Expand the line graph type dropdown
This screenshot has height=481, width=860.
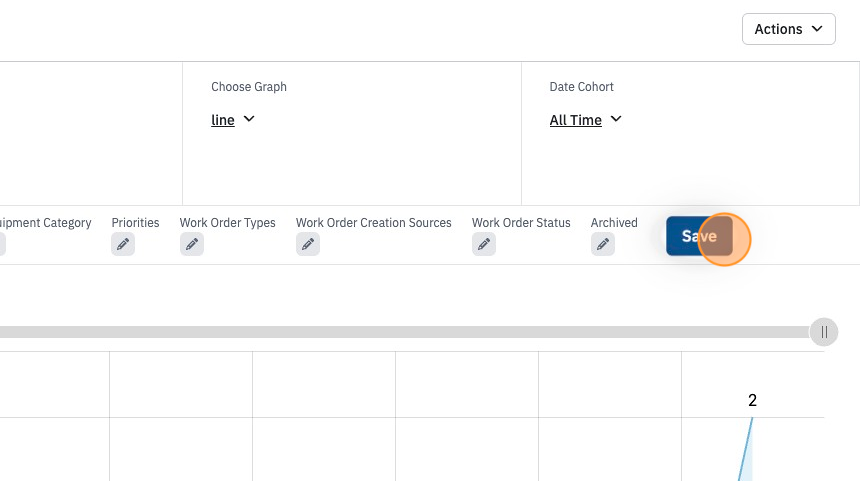coord(233,120)
